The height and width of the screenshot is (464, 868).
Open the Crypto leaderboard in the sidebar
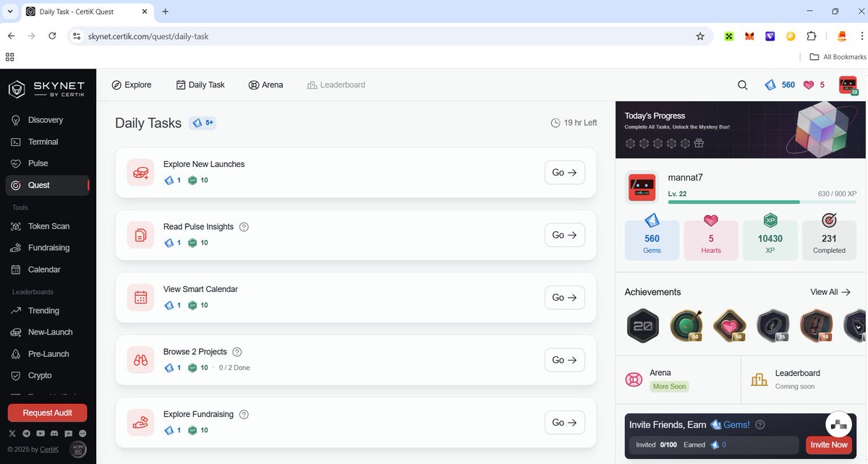(x=40, y=376)
